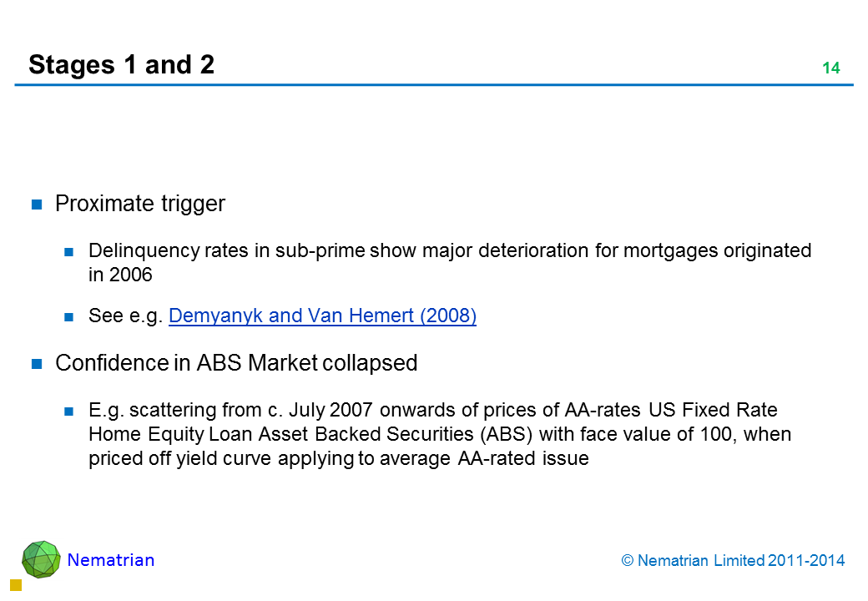Screen dimensions: 868x601
Task: Select the "Confidence in ABS Market collapsed" heading
Action: pos(235,363)
